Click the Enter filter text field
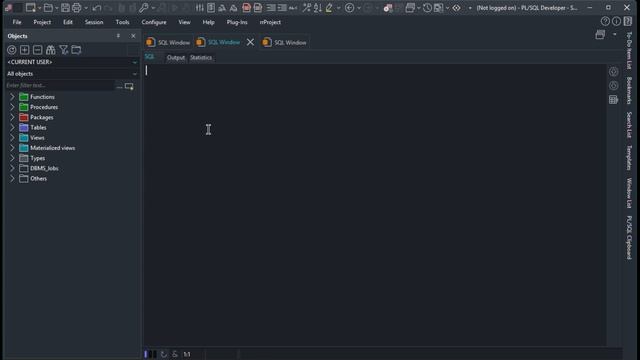 [60, 85]
